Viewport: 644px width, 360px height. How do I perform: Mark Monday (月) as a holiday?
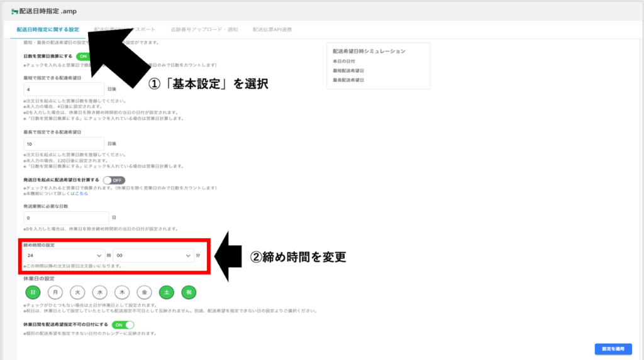pos(55,292)
